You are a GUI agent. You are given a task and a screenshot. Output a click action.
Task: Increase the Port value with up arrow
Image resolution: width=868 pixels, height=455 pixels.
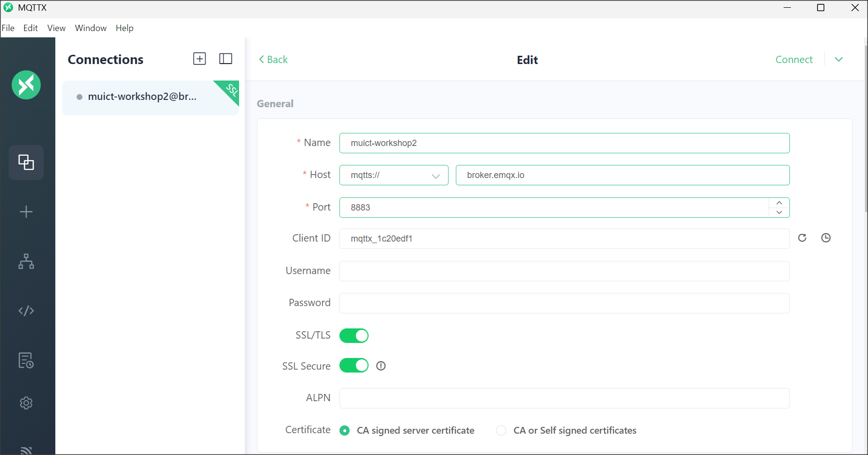[x=779, y=203]
